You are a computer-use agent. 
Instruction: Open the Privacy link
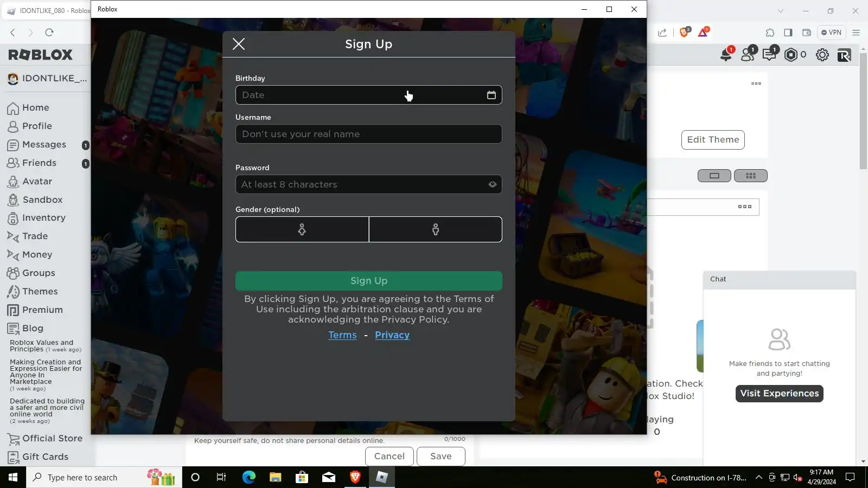tap(392, 335)
